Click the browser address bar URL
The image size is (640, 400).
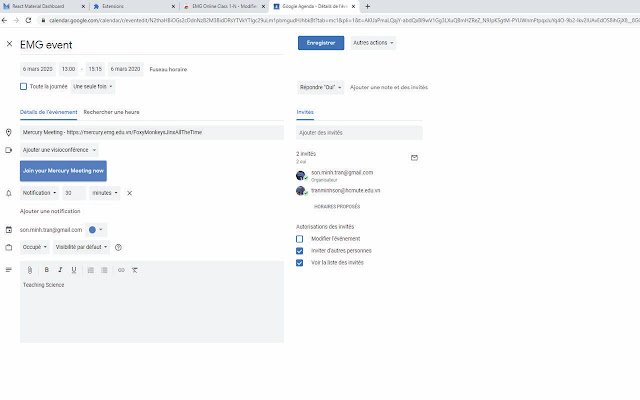343,20
